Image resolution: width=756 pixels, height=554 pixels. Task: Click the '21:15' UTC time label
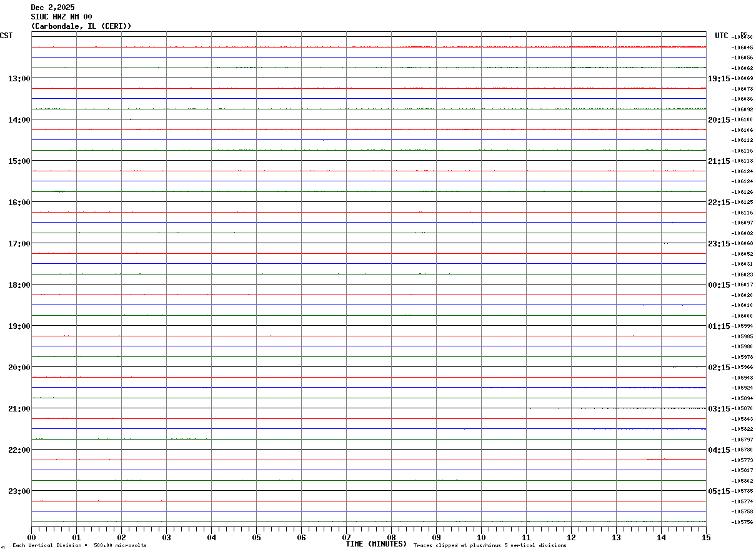719,161
